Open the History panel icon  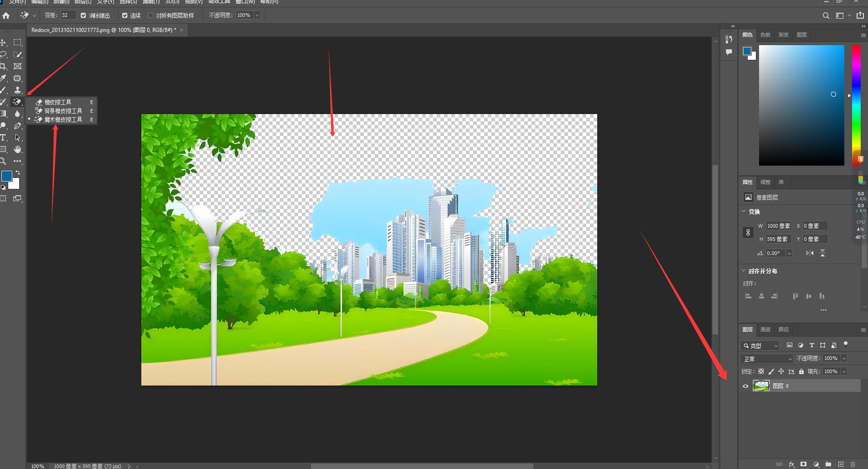click(728, 40)
